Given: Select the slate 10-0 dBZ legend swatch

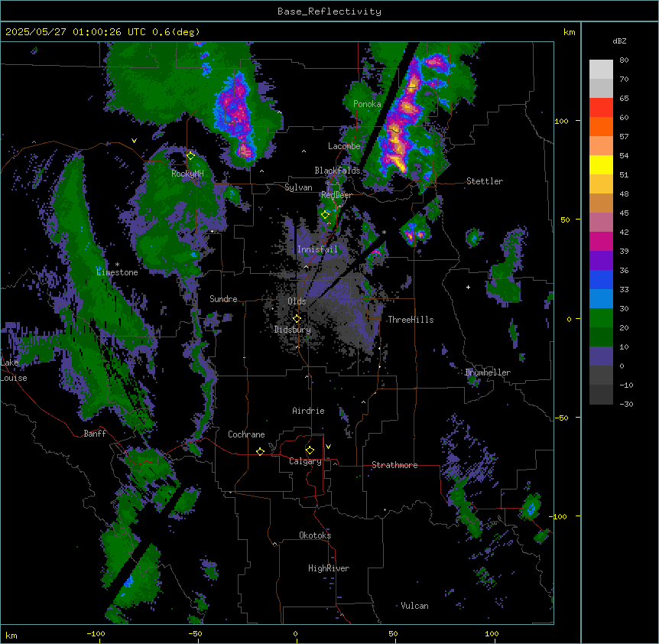Looking at the screenshot, I should (601, 356).
